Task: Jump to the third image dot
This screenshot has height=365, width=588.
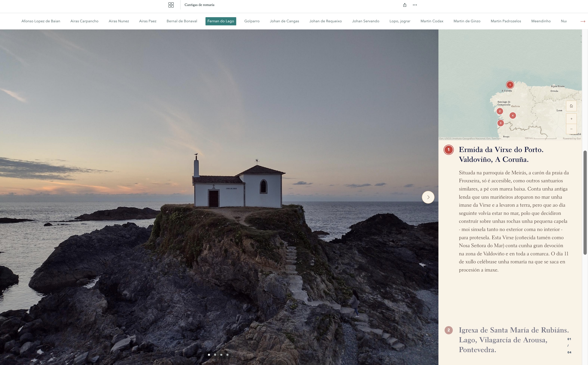Action: [x=221, y=355]
